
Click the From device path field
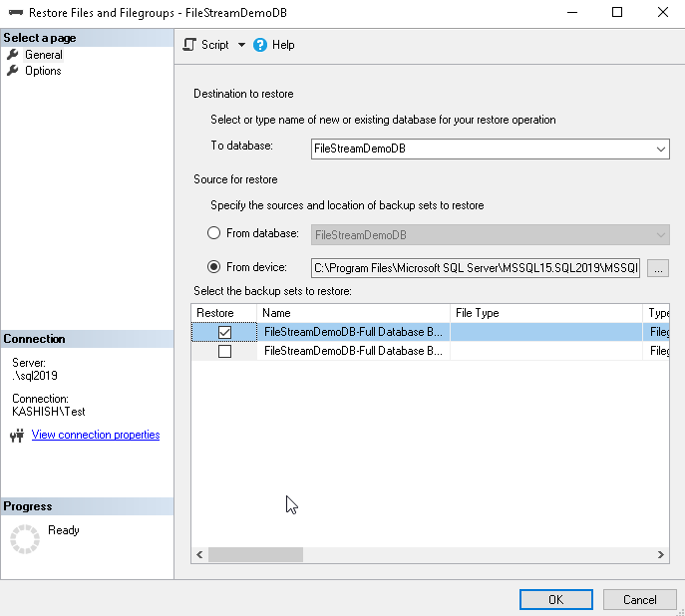(476, 267)
